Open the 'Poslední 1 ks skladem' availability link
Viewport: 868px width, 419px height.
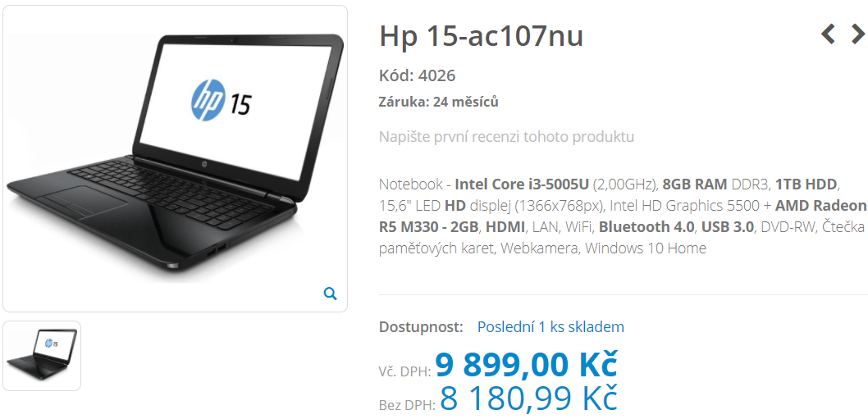click(x=550, y=327)
